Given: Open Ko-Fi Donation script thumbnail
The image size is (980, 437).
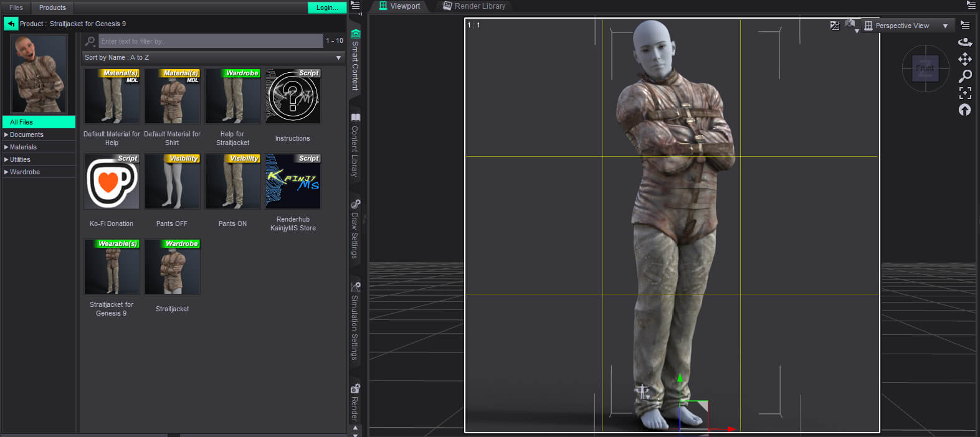Looking at the screenshot, I should pos(112,182).
